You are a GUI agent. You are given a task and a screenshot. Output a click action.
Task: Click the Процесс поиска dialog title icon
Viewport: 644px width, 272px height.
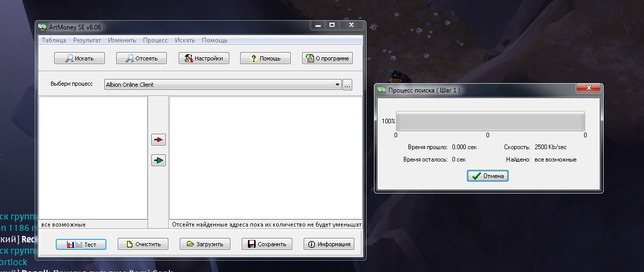(x=382, y=90)
